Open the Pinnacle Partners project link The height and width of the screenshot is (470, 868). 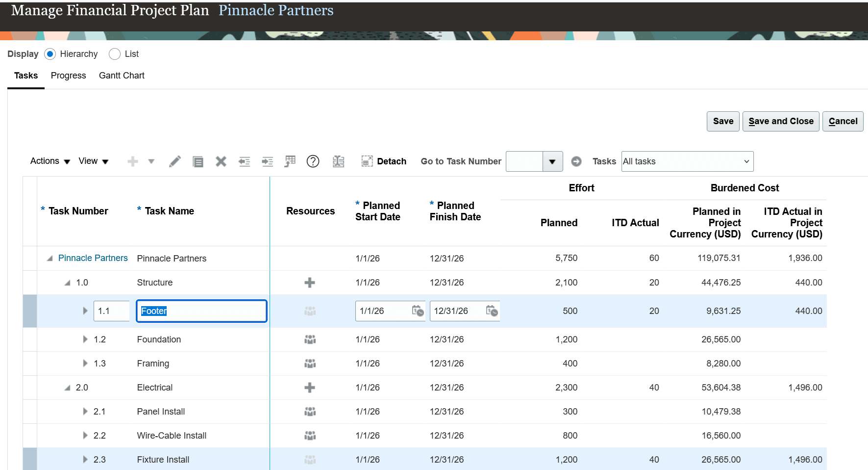(x=93, y=258)
